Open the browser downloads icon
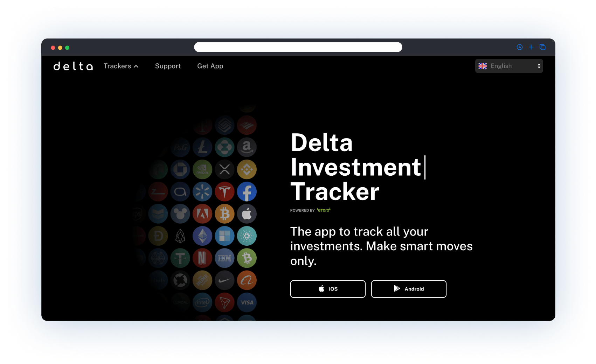Image resolution: width=596 pixels, height=364 pixels. [x=520, y=47]
